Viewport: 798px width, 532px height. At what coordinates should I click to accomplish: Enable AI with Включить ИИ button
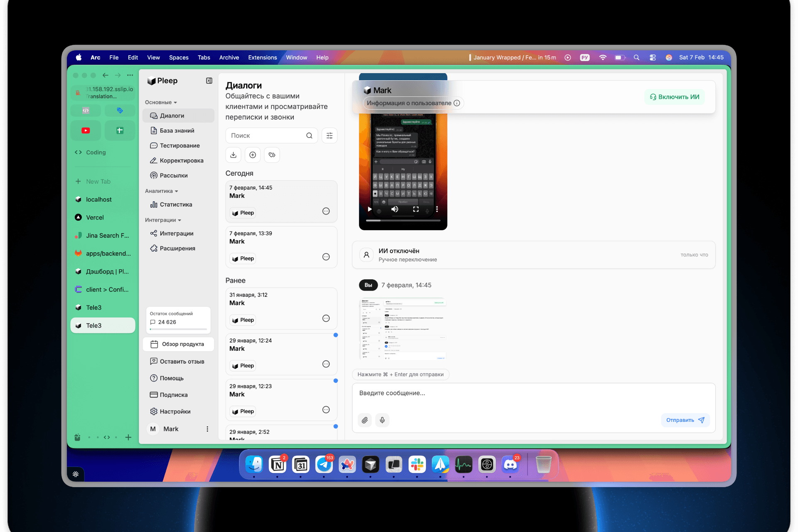coord(674,97)
